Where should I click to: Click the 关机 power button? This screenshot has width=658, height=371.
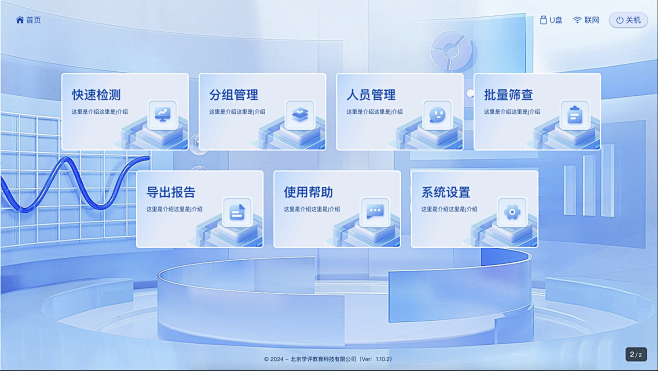(x=628, y=20)
